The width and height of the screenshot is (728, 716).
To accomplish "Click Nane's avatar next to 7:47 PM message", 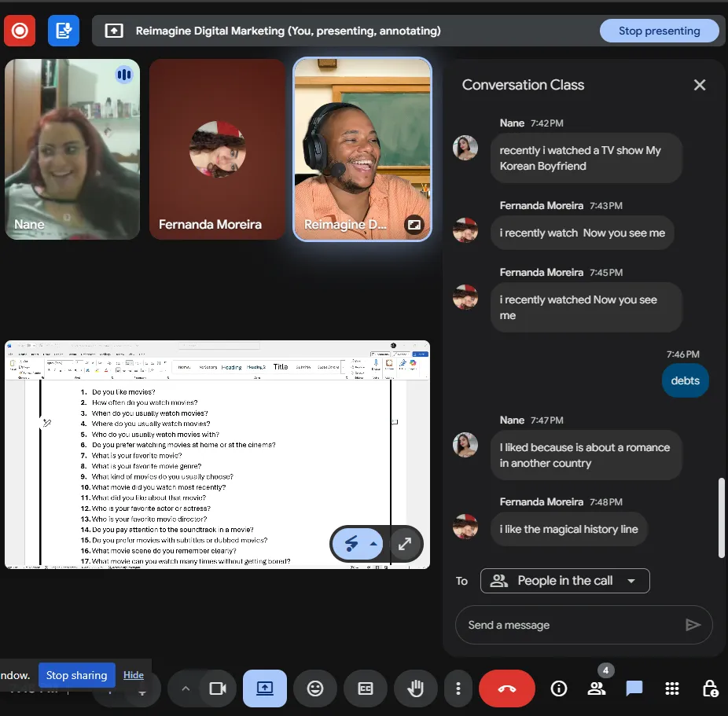I will [x=465, y=445].
